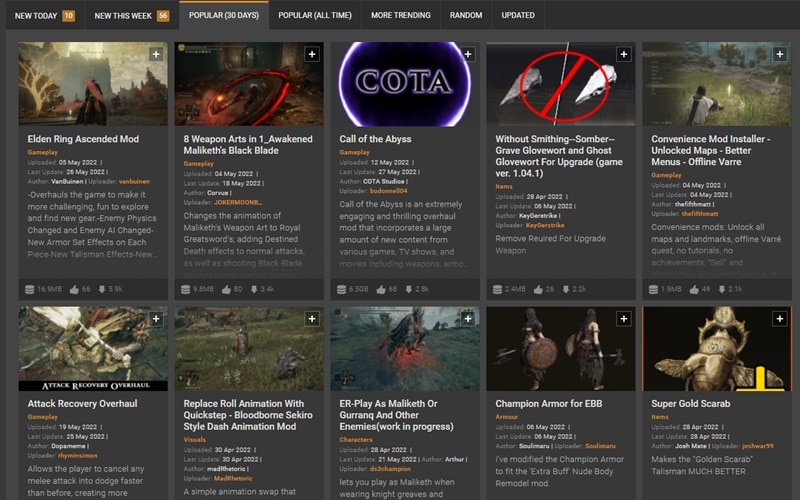The height and width of the screenshot is (500, 800).
Task: Click file size icon showing 6.5GB
Action: [341, 289]
